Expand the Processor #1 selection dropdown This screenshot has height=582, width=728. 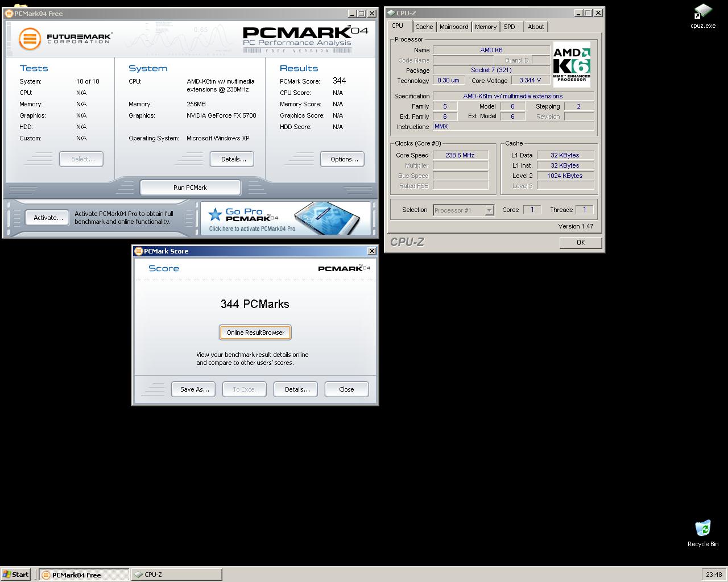pos(489,210)
